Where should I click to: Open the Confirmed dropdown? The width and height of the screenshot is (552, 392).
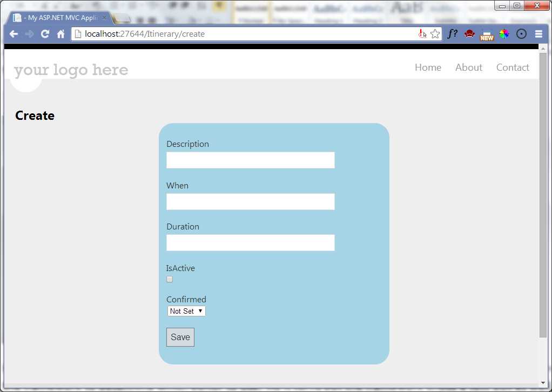pyautogui.click(x=186, y=311)
